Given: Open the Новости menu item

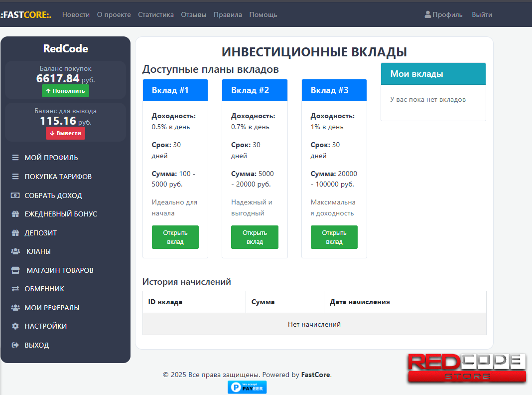Looking at the screenshot, I should (x=76, y=15).
